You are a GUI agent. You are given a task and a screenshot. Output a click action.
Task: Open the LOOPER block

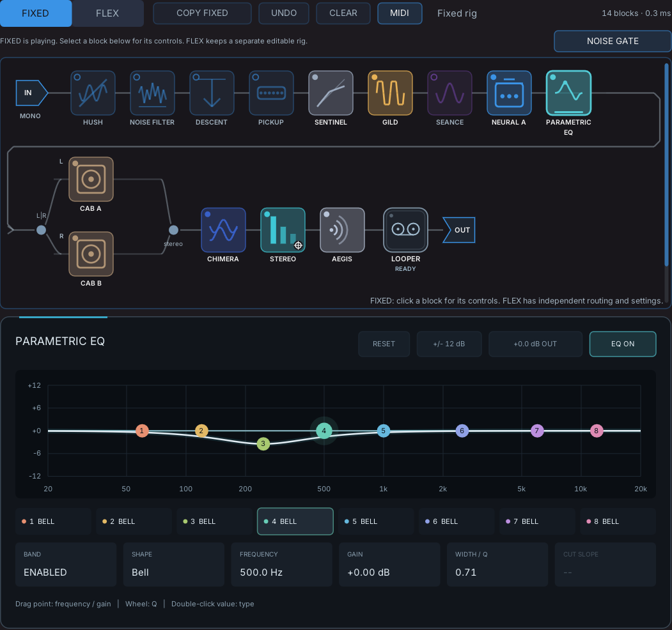click(405, 230)
